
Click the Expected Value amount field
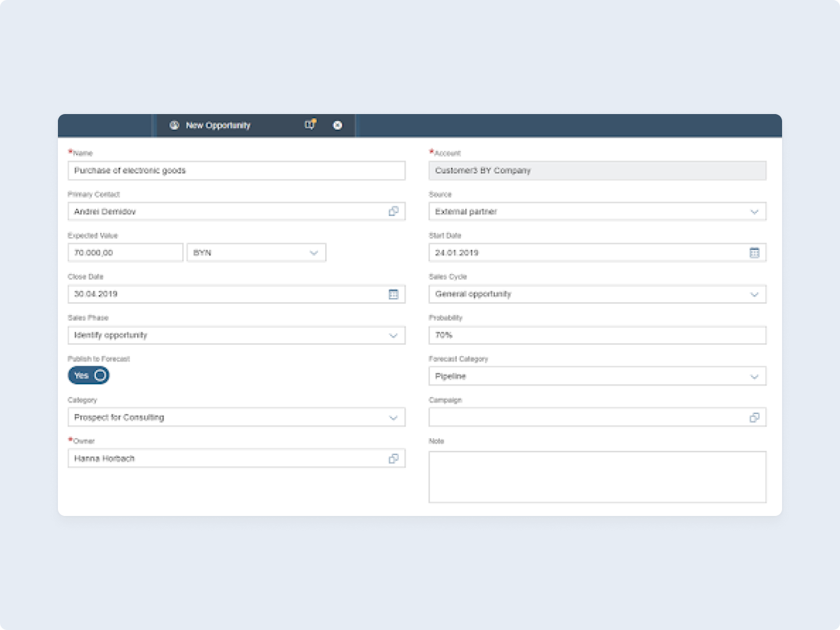[x=126, y=253]
